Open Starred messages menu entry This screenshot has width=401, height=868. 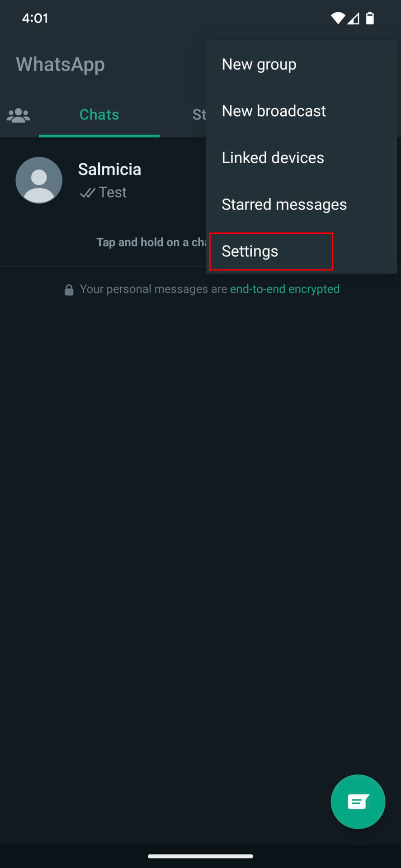[x=284, y=204]
